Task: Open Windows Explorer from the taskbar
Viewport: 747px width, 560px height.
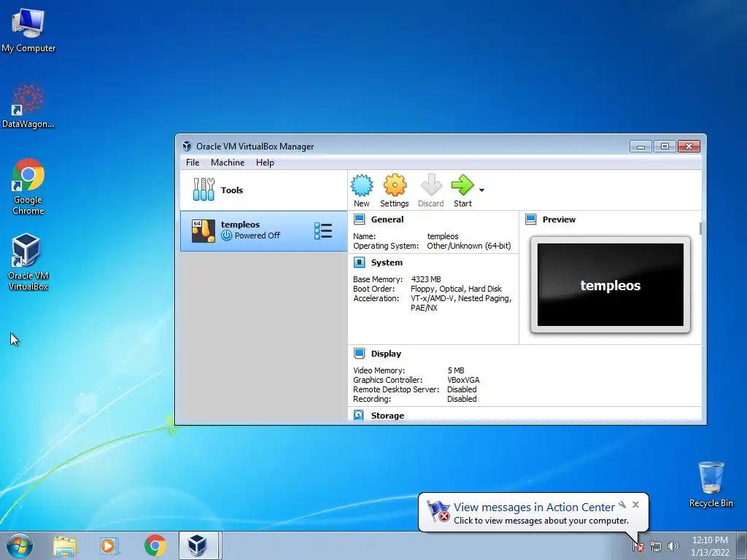Action: tap(65, 545)
